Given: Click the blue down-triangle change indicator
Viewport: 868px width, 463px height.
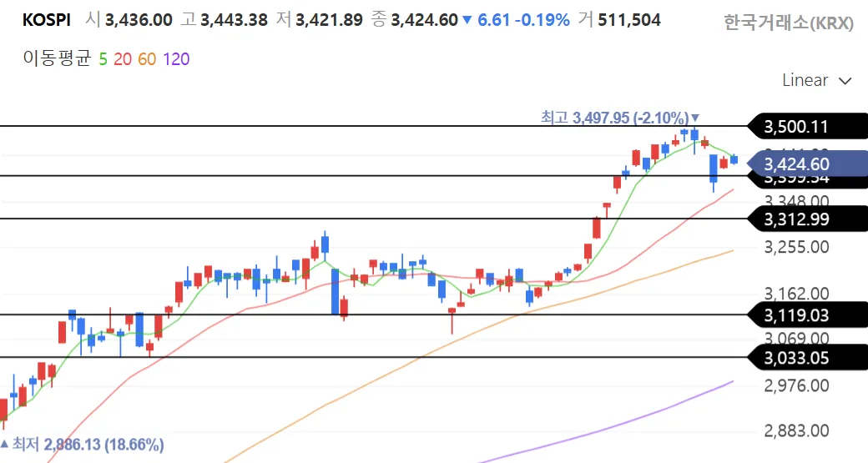Looking at the screenshot, I should click(x=467, y=20).
